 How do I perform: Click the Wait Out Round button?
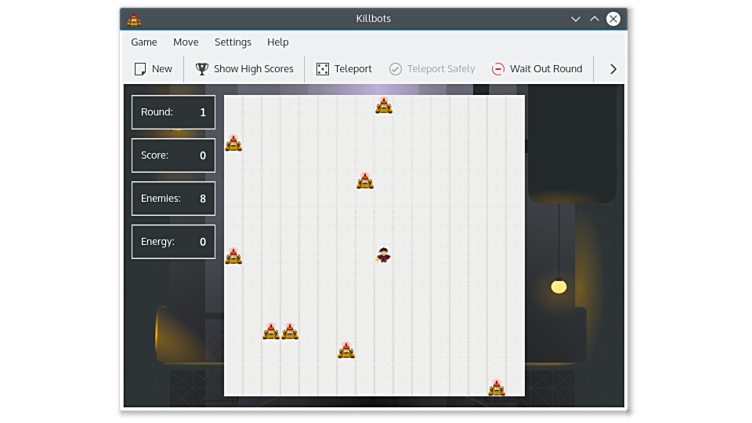(536, 69)
